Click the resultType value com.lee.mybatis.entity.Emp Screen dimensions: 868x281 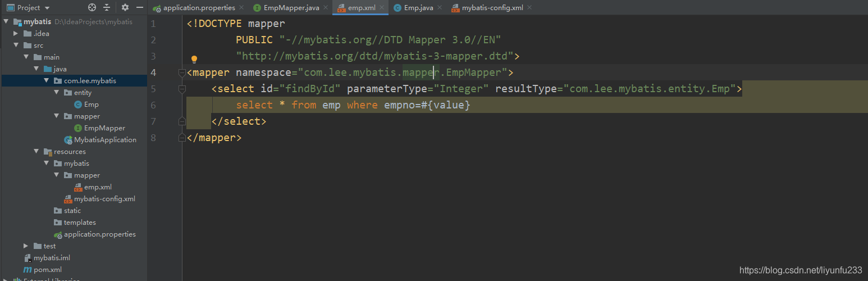click(650, 89)
